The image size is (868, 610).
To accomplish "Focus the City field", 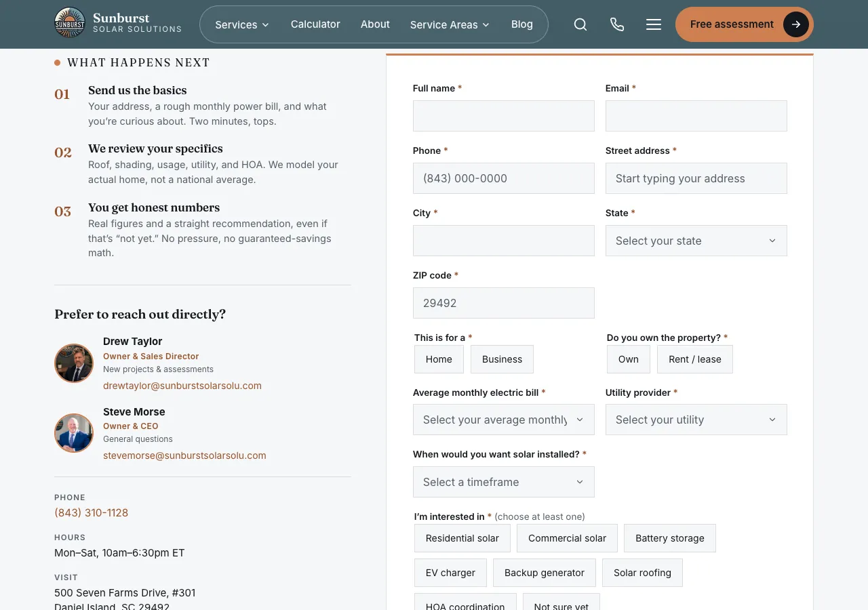I will point(504,241).
